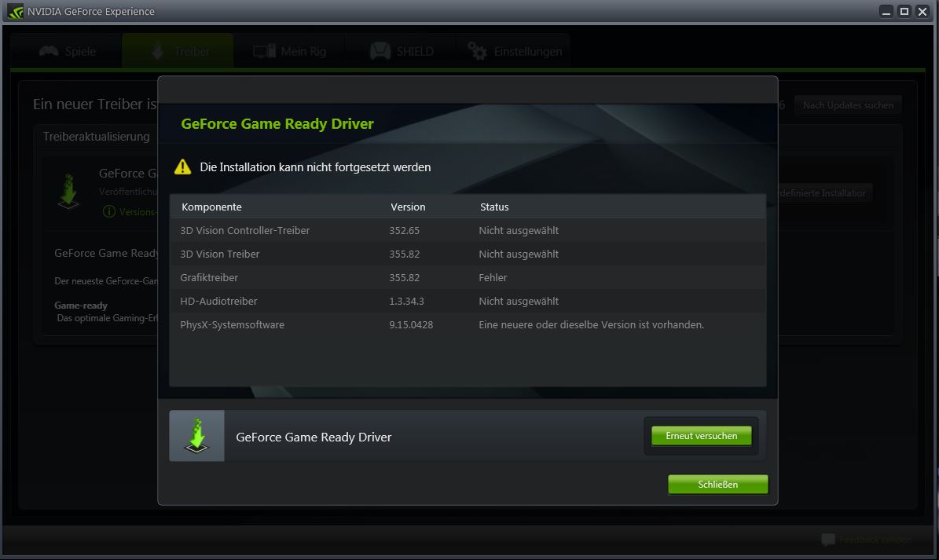This screenshot has width=939, height=560.
Task: Click the green download arrow driver icon in dialog footer
Action: pyautogui.click(x=196, y=436)
